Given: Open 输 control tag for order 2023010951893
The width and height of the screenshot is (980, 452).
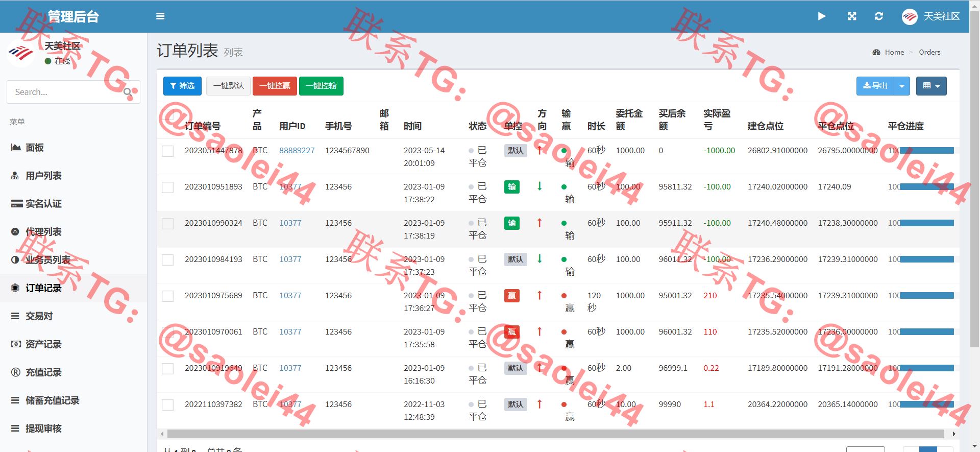Looking at the screenshot, I should (x=512, y=187).
